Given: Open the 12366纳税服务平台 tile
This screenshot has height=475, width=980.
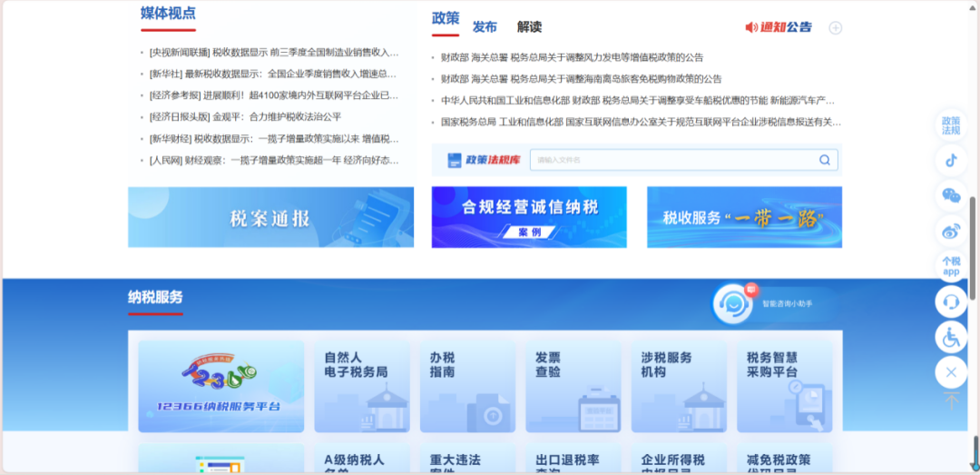Looking at the screenshot, I should click(x=221, y=386).
